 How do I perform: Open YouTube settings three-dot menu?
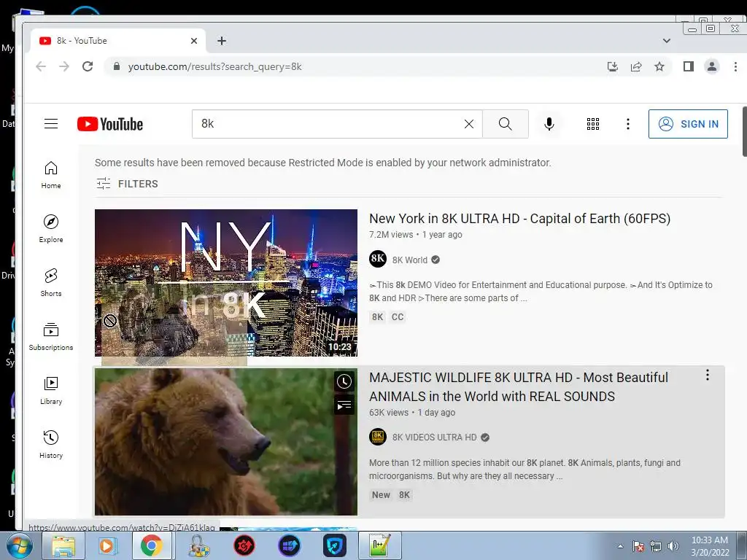[x=628, y=124]
